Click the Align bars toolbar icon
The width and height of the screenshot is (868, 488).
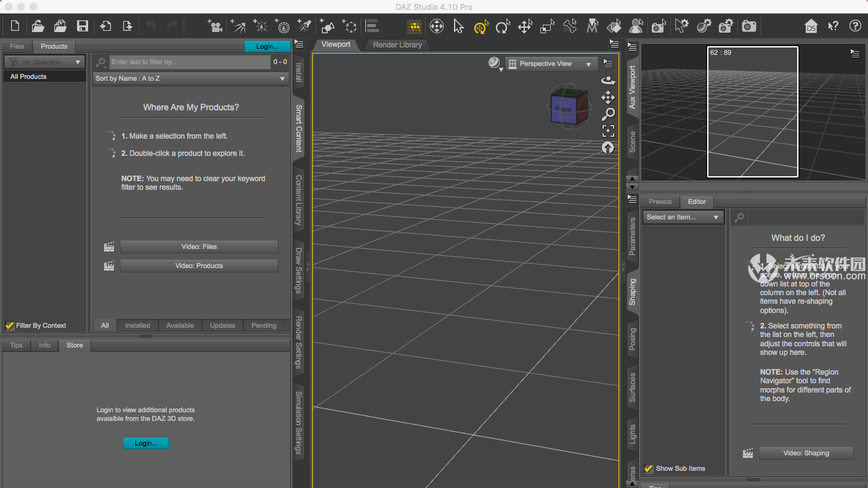[x=372, y=26]
